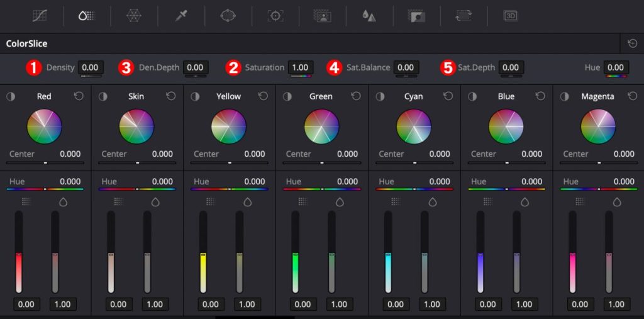
Task: Reset the Skin slice
Action: tap(171, 96)
